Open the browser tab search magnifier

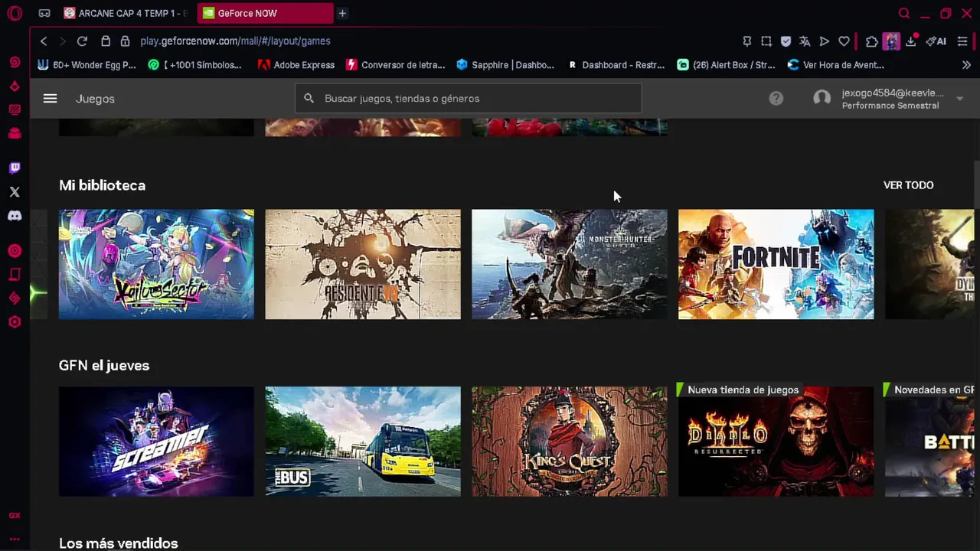click(x=904, y=13)
